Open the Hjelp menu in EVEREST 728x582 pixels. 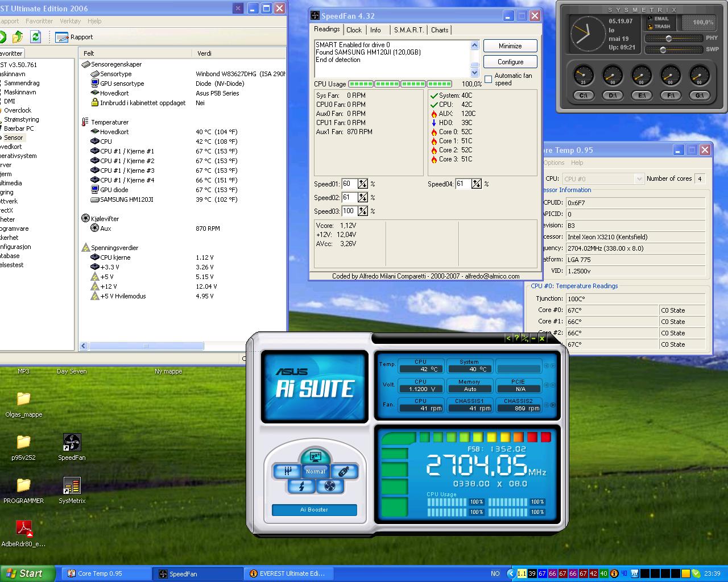coord(94,21)
